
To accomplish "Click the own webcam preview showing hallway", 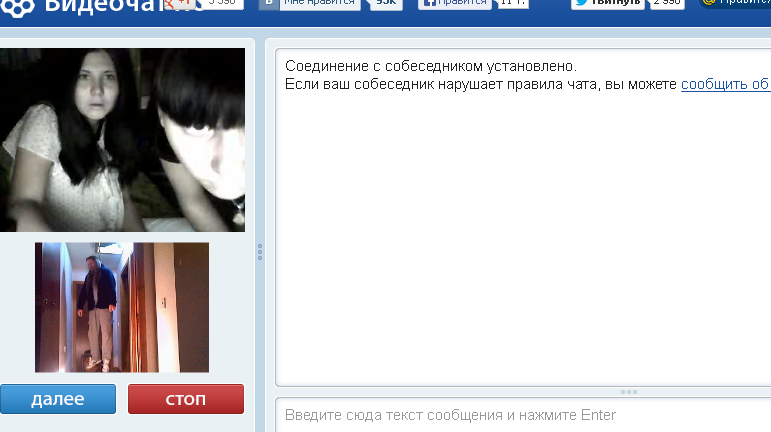I will 122,307.
